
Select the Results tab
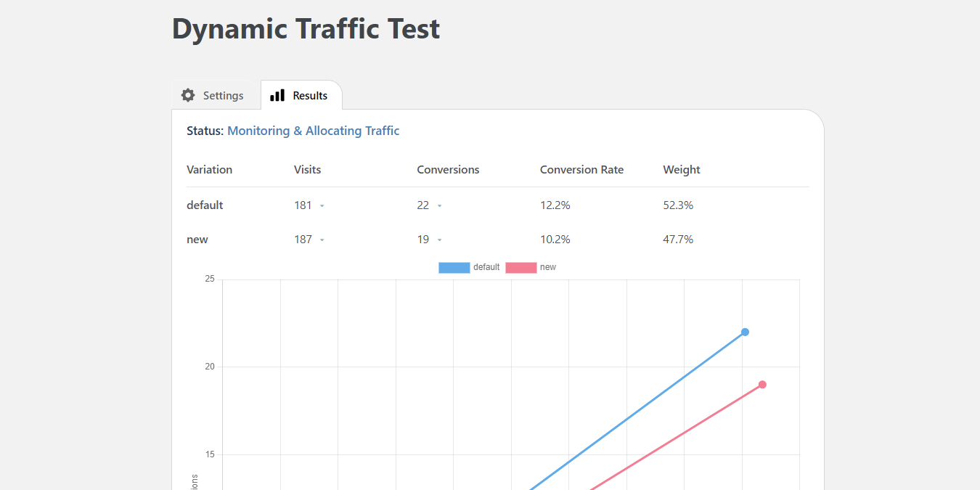point(301,95)
